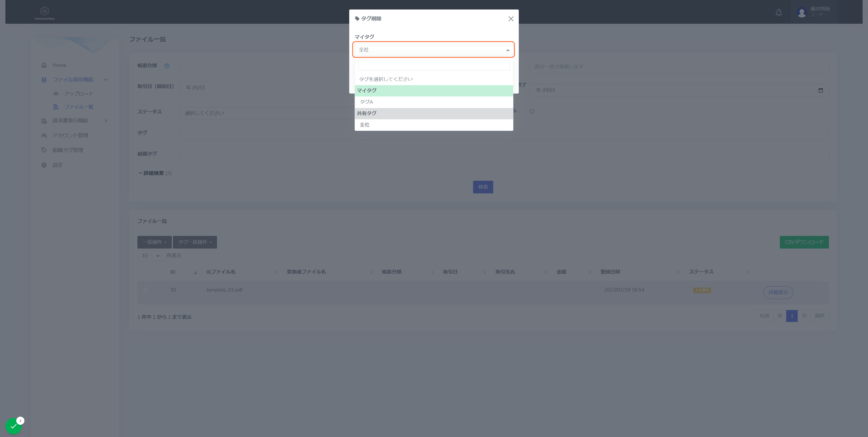The height and width of the screenshot is (437, 868).
Task: Click the CSVダウンロード button
Action: coord(804,242)
